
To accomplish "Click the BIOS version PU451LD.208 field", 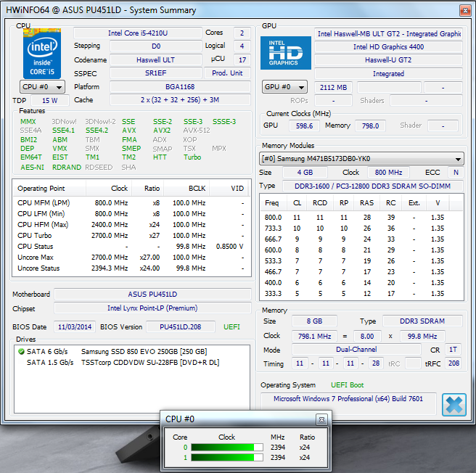I will [x=181, y=327].
